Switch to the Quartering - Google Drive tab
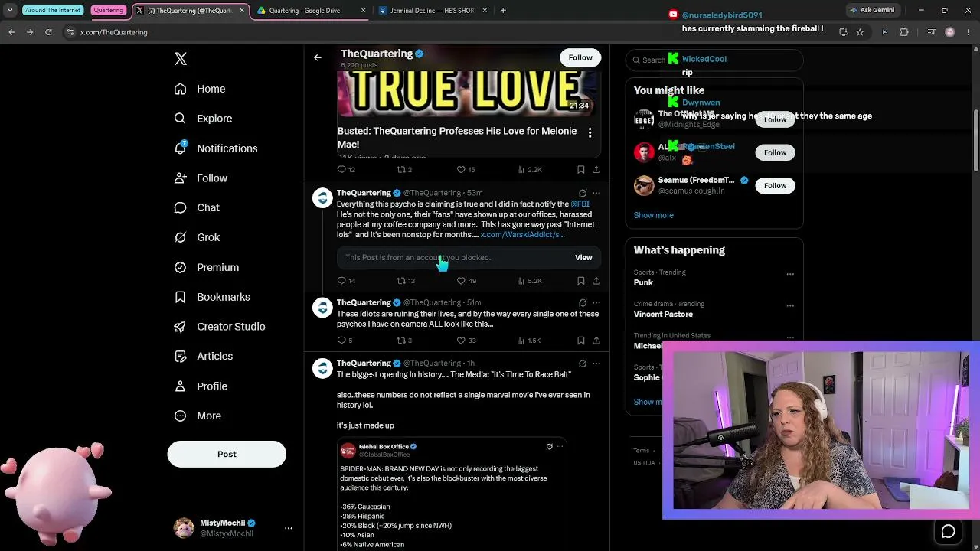The height and width of the screenshot is (551, 980). click(309, 11)
